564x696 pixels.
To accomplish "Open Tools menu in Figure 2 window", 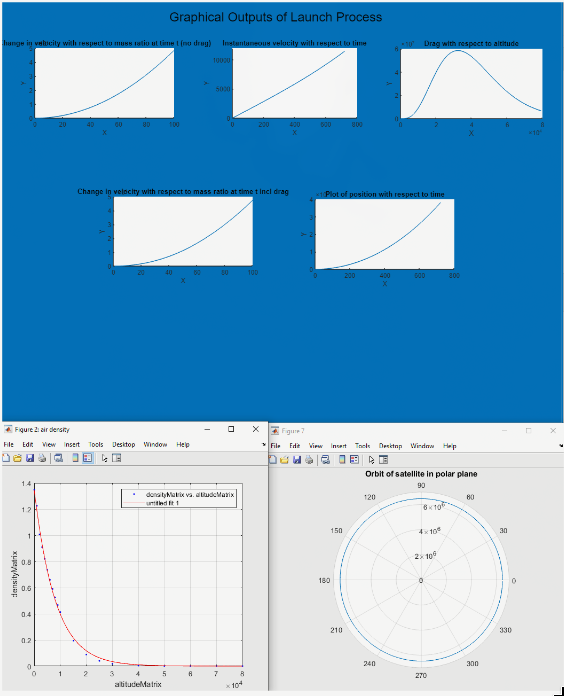I will 96,444.
